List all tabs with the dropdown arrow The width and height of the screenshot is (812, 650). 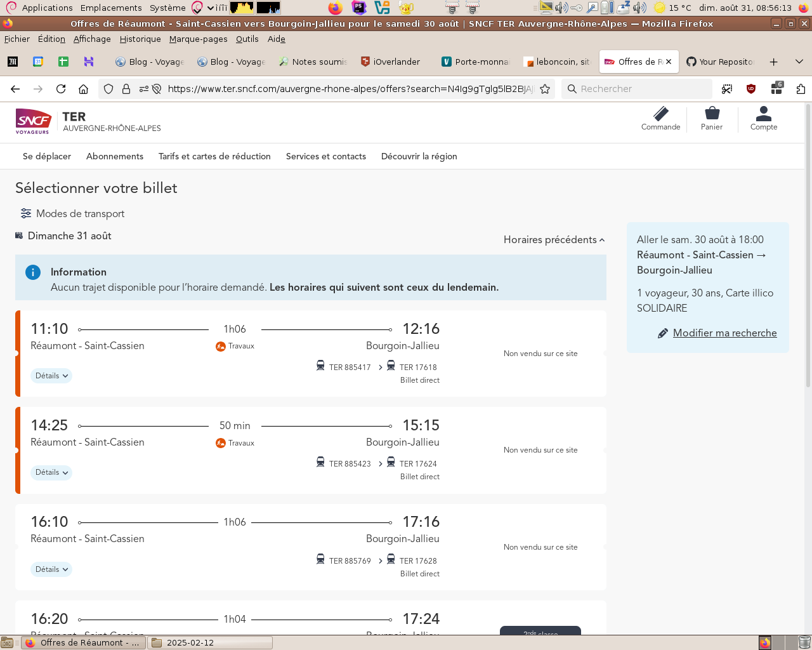[799, 62]
